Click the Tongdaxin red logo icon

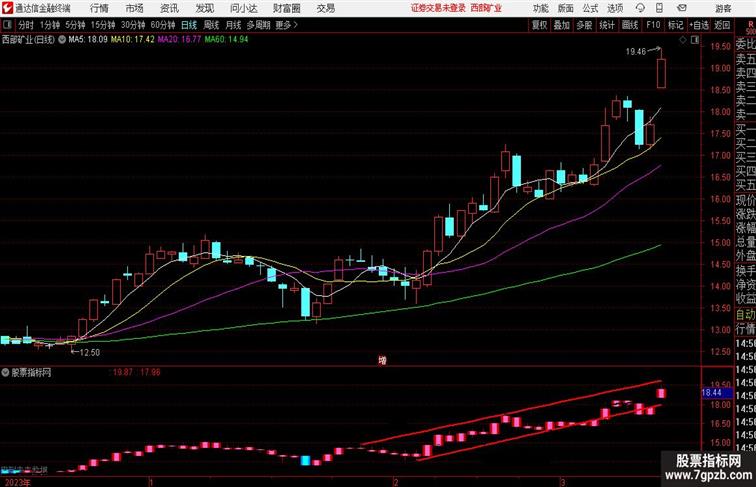coord(7,8)
